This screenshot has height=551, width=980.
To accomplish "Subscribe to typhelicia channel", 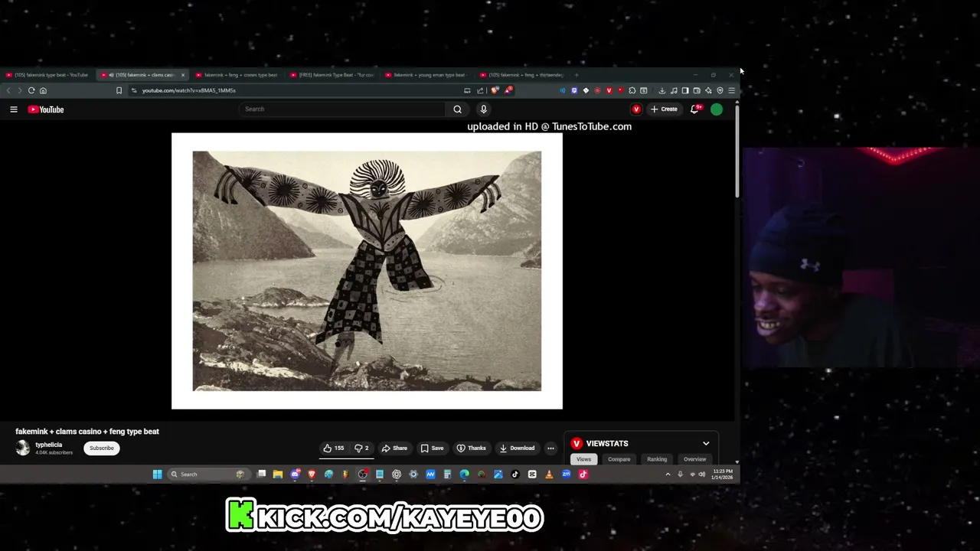I will pos(101,448).
